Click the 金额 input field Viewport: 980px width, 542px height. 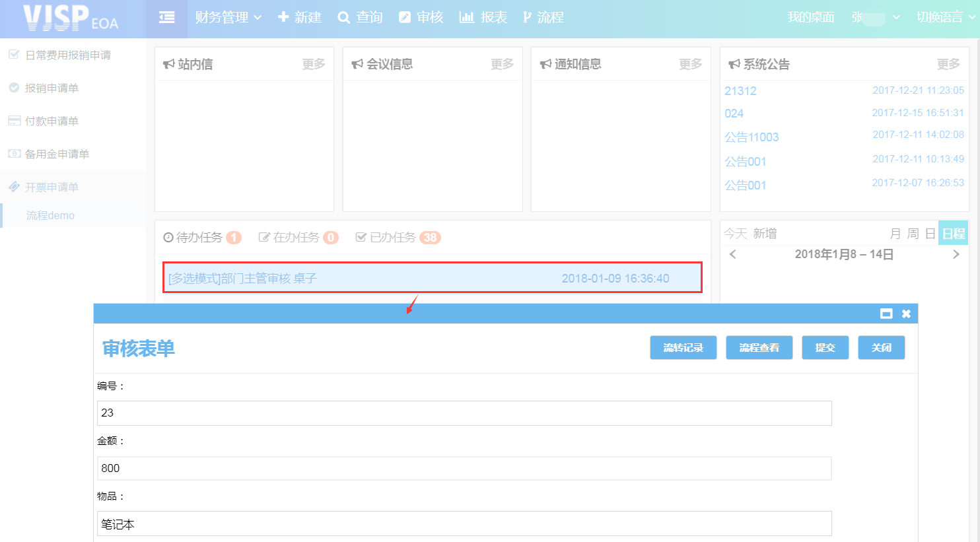point(464,468)
